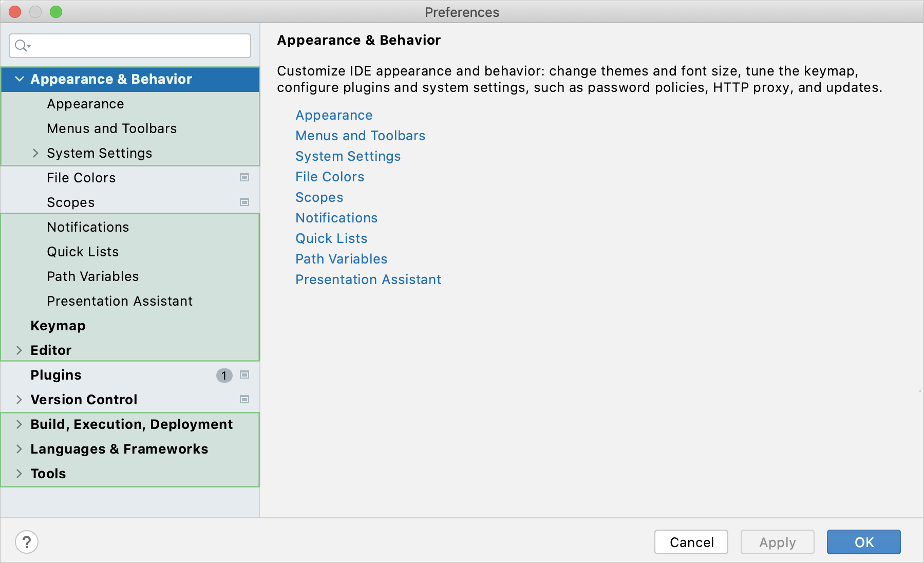This screenshot has height=563, width=924.
Task: Click the help question mark icon
Action: pos(27,542)
